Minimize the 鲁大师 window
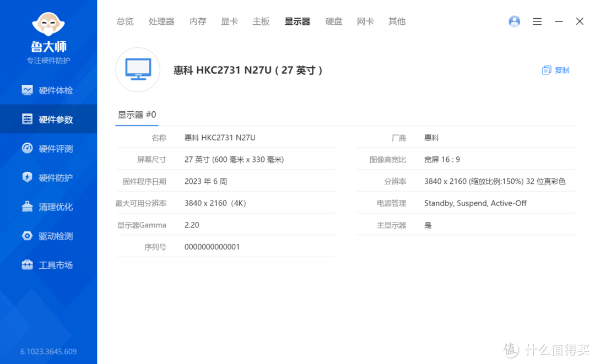 tap(559, 21)
